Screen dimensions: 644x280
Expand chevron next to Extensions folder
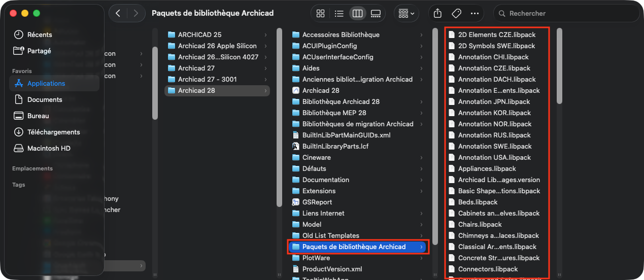tap(421, 191)
